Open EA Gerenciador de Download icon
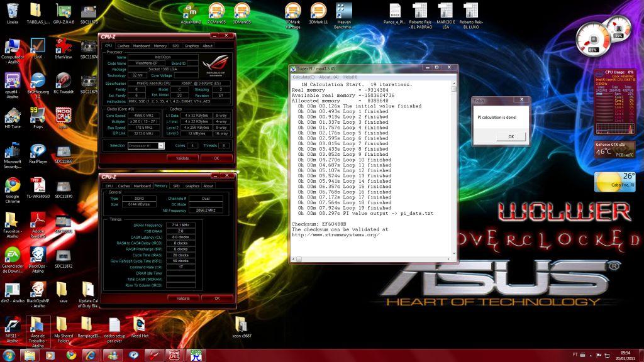 (13, 260)
